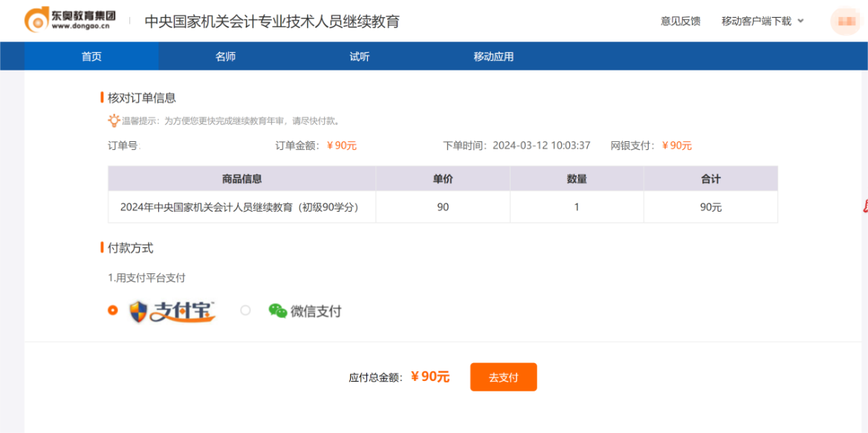868x433 pixels.
Task: Click the red floating widget at right edge
Action: (864, 206)
